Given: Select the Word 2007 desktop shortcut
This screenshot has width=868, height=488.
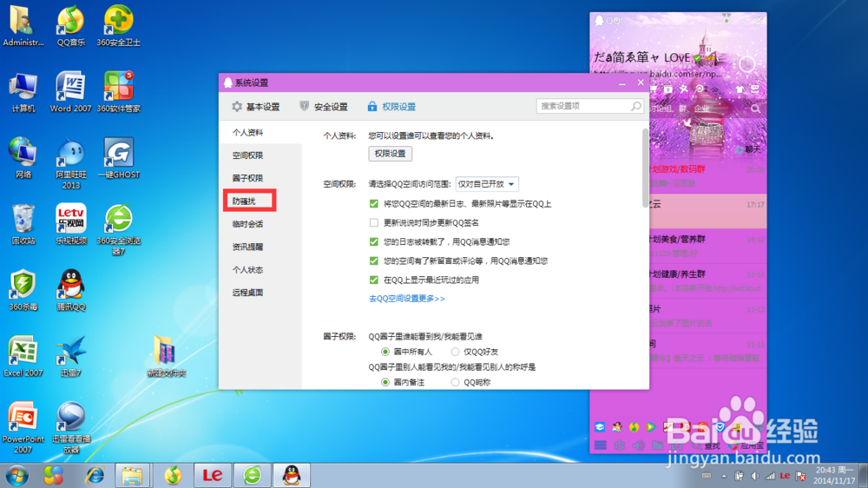Looking at the screenshot, I should click(x=71, y=92).
